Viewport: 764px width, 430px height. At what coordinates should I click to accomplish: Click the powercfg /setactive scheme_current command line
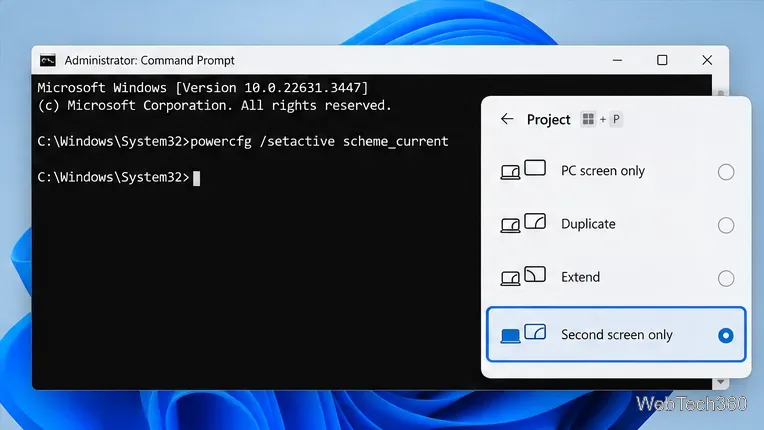243,141
